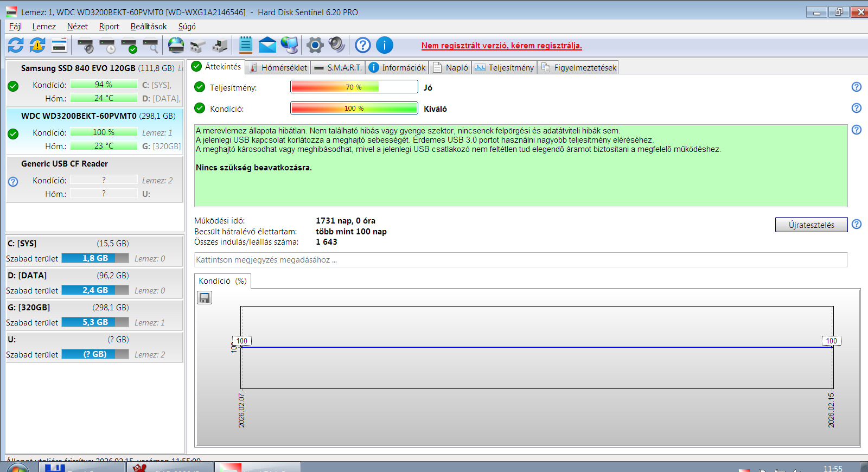Open the Súgó menu
The width and height of the screenshot is (868, 472).
(x=187, y=26)
